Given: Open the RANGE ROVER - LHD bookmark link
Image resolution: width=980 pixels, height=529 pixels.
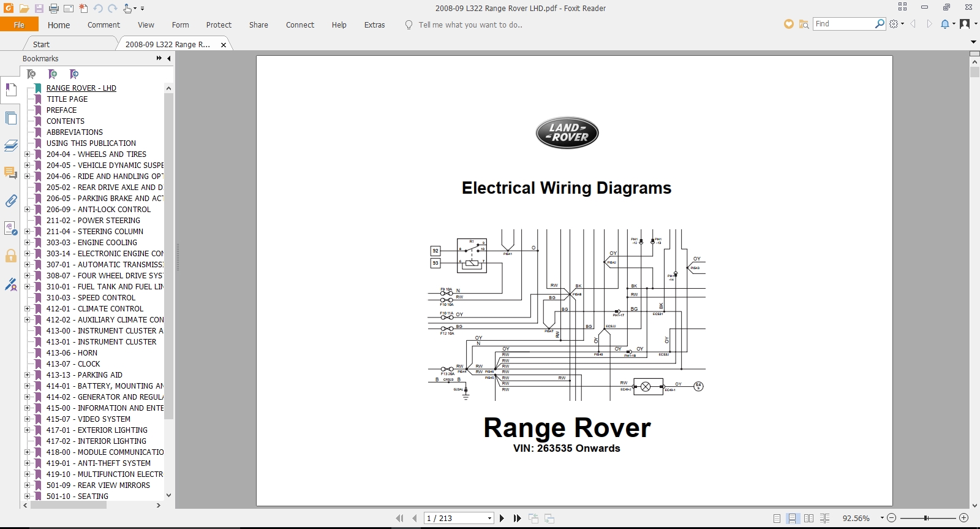Looking at the screenshot, I should pyautogui.click(x=81, y=88).
